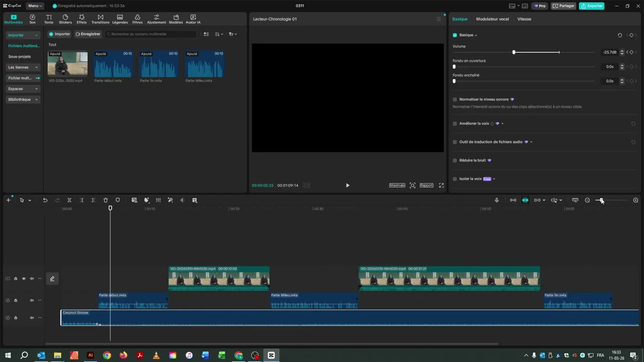Click the Exporter button
The width and height of the screenshot is (644, 362).
pyautogui.click(x=592, y=6)
